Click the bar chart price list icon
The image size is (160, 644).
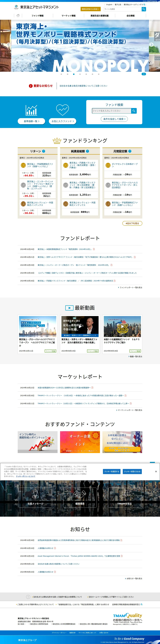click(x=31, y=110)
